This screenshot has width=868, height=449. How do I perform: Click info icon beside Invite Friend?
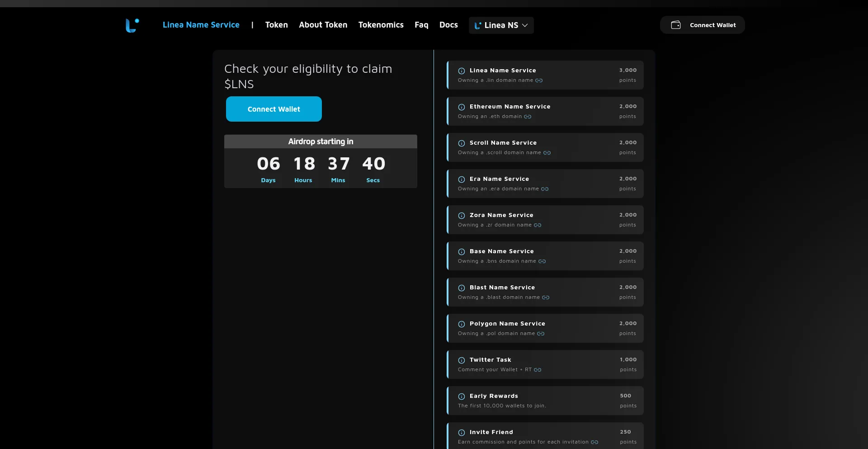tap(462, 433)
